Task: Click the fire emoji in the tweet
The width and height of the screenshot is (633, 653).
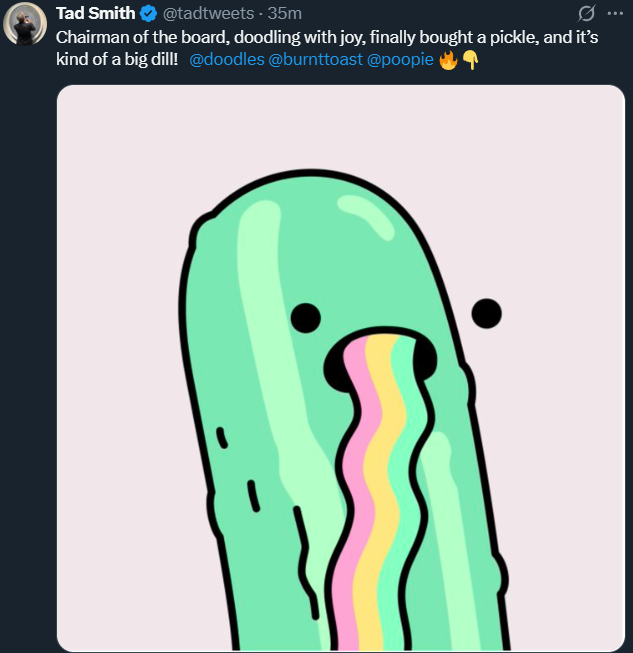Action: [449, 60]
